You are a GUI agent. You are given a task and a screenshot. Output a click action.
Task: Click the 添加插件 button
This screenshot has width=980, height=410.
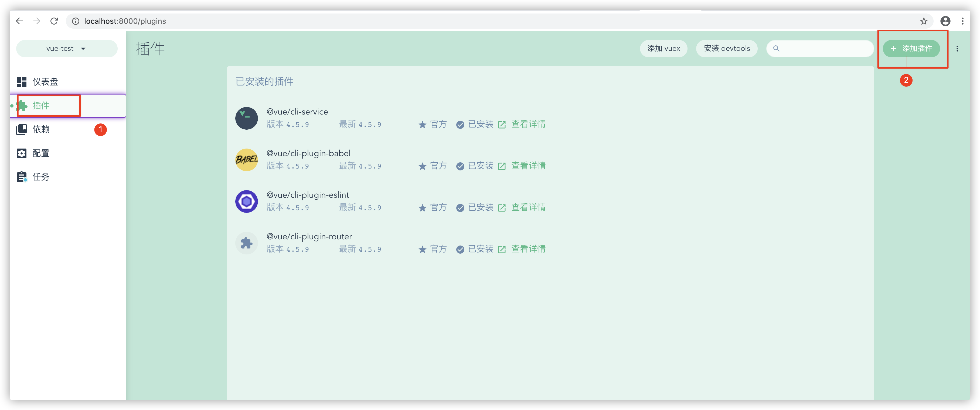pos(911,49)
